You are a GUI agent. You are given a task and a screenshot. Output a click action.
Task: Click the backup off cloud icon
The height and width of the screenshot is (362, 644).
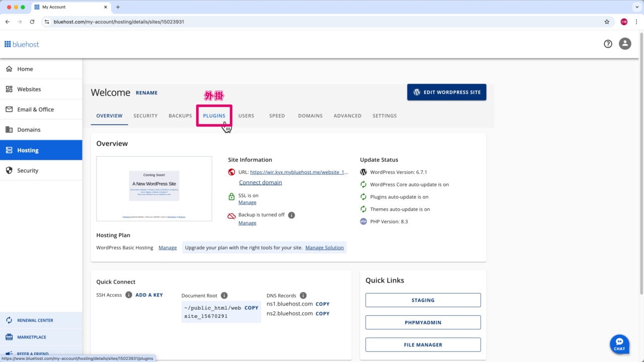click(x=231, y=216)
